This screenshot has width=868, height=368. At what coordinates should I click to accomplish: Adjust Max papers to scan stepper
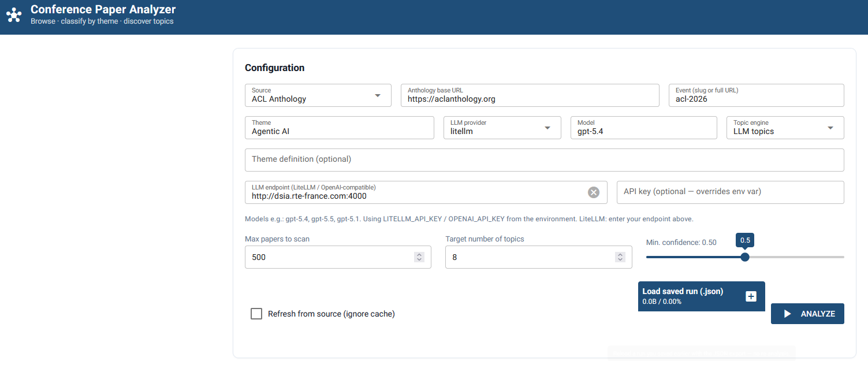click(x=419, y=257)
